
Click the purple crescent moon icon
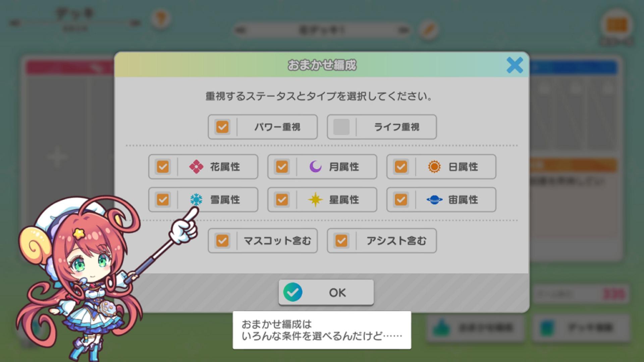coord(315,166)
